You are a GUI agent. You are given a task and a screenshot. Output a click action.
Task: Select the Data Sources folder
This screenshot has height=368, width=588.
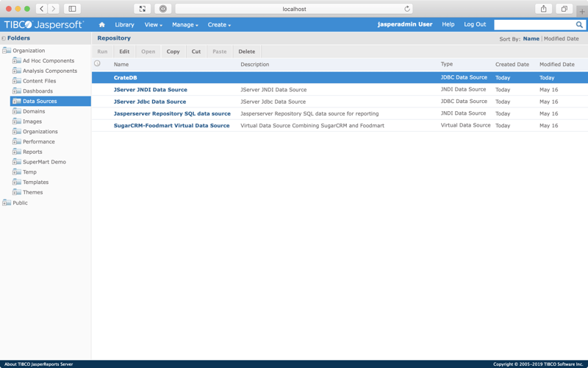tap(40, 101)
